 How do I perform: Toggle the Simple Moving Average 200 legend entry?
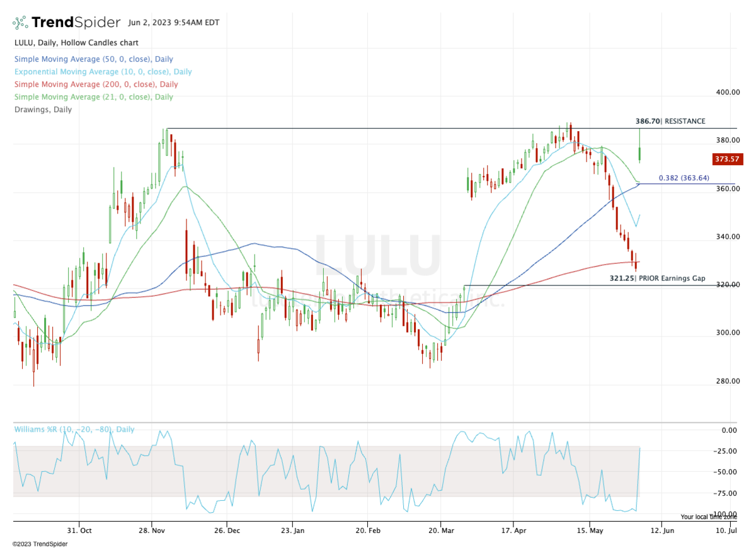95,84
